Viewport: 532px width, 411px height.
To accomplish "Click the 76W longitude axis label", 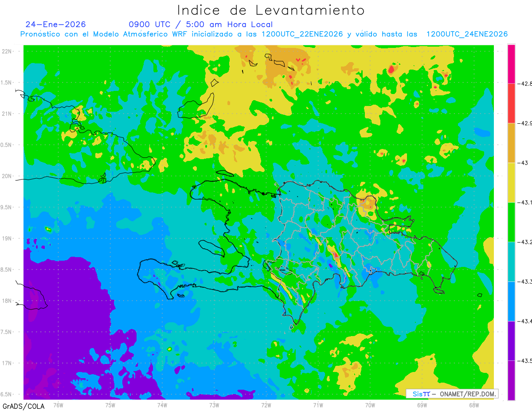I will (58, 405).
